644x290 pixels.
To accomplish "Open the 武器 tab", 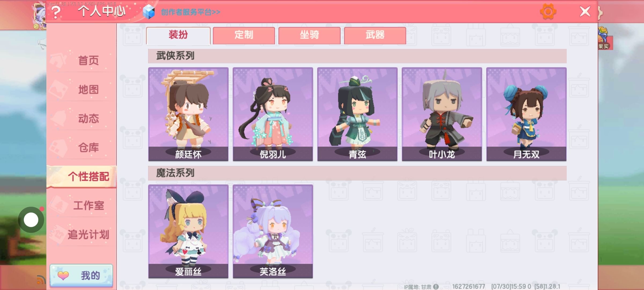I will pos(375,35).
